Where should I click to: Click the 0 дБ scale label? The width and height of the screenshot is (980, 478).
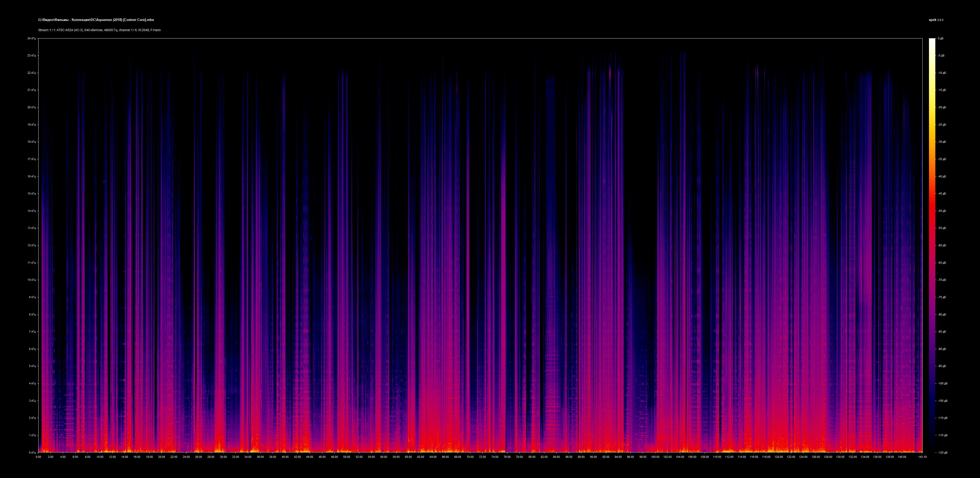tap(940, 39)
